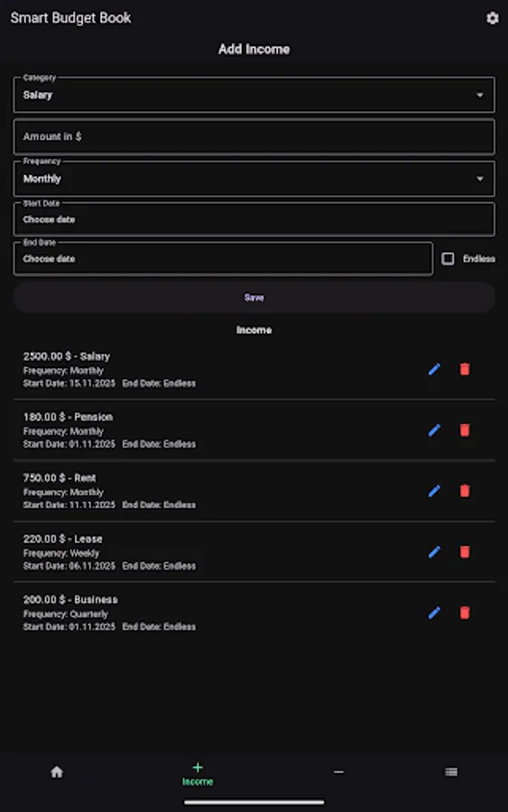Select the text "2500.00 $ - Salary"

(x=66, y=356)
